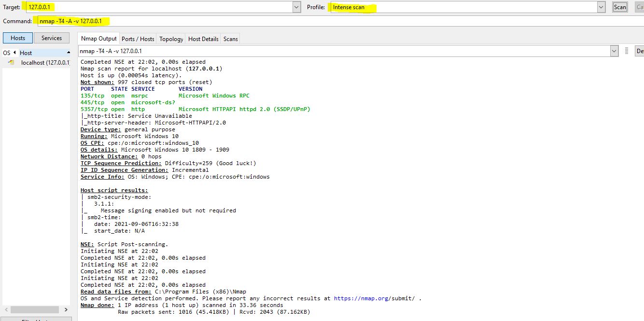This screenshot has height=321, width=644.
Task: Click the Details button
Action: (640, 51)
